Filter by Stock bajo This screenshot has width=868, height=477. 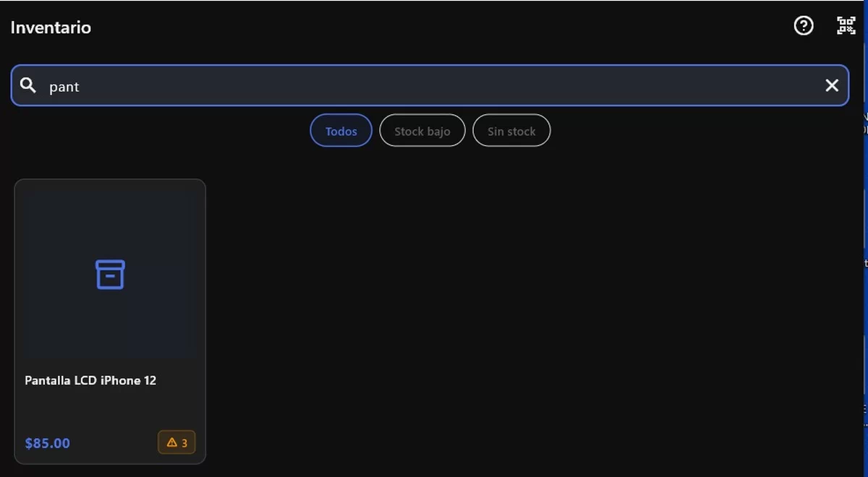[x=422, y=131]
